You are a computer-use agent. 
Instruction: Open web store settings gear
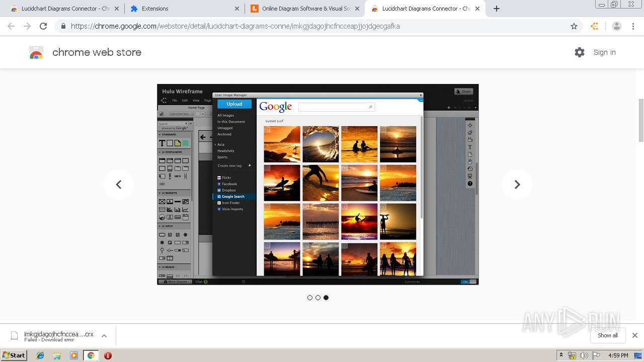point(580,52)
